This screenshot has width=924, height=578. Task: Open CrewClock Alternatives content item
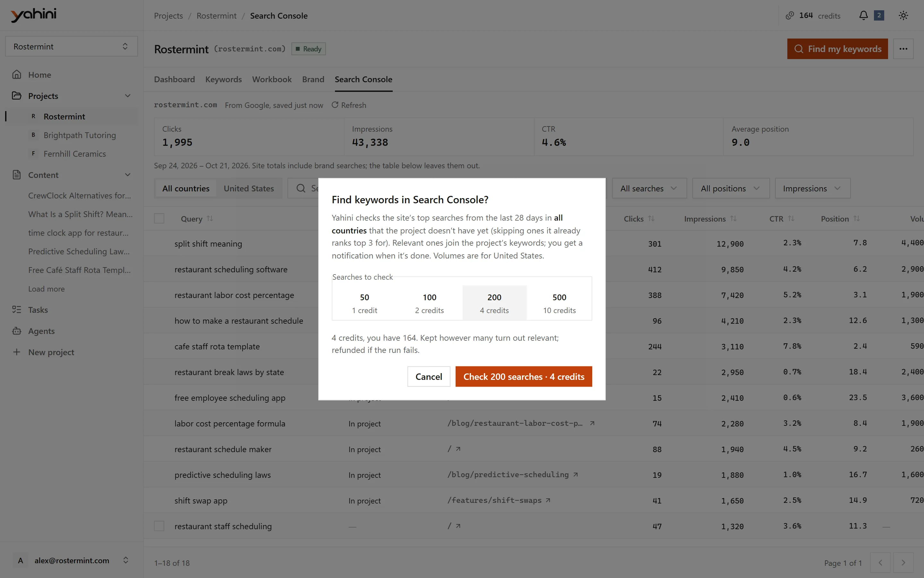[x=80, y=195]
